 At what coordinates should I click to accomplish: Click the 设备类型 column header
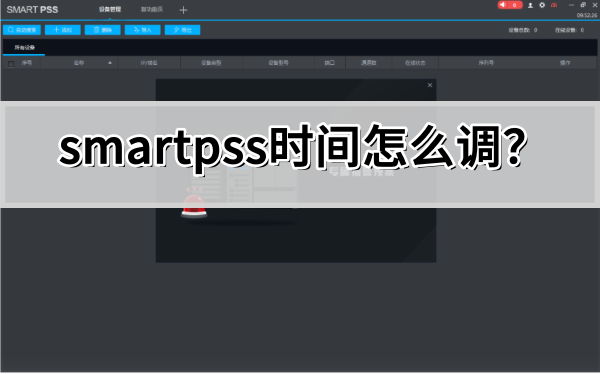[x=211, y=63]
